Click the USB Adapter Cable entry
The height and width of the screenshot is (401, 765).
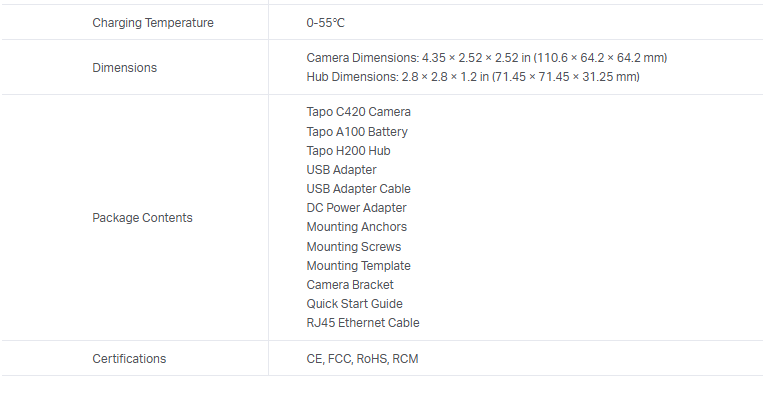[x=358, y=189]
